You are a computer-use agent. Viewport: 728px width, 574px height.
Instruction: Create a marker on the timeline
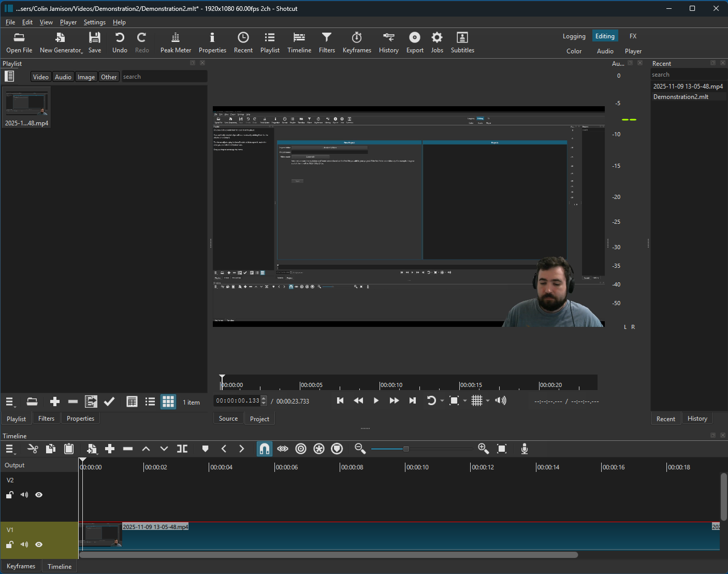[x=205, y=449]
